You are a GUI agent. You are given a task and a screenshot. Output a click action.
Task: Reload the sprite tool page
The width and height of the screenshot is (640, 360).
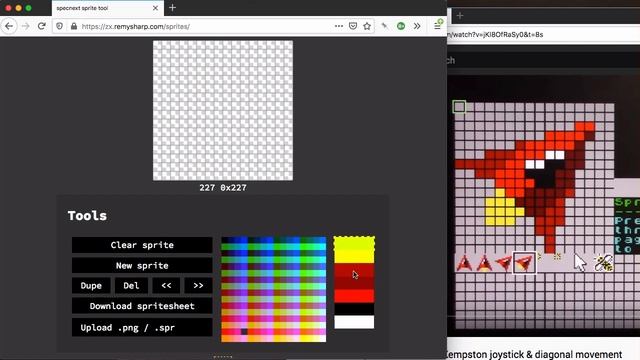[41, 26]
